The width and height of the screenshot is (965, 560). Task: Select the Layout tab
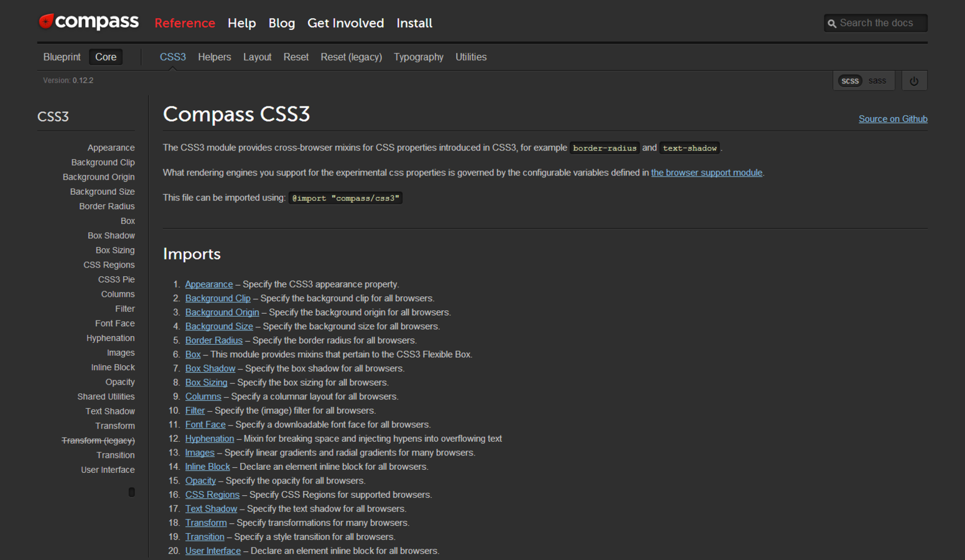[x=257, y=57]
